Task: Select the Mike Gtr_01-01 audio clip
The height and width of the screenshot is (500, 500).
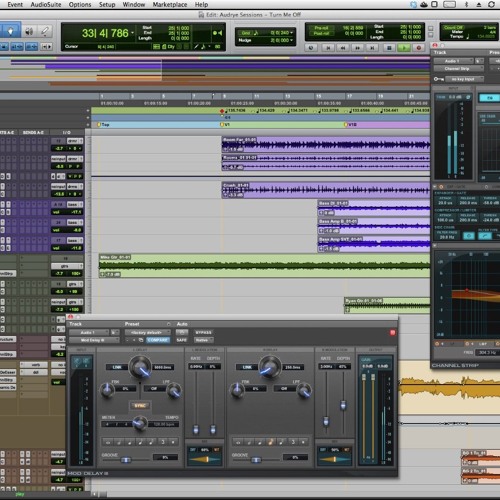Action: tap(264, 266)
